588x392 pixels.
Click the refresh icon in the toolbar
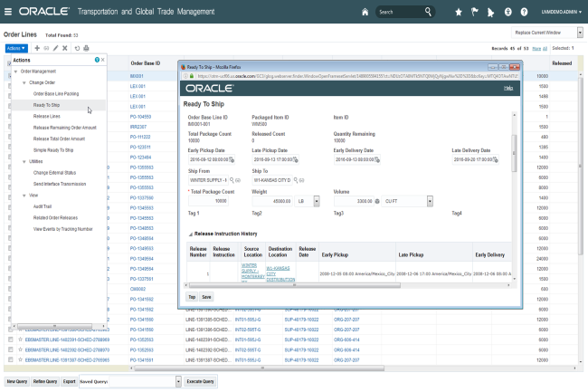pyautogui.click(x=77, y=48)
